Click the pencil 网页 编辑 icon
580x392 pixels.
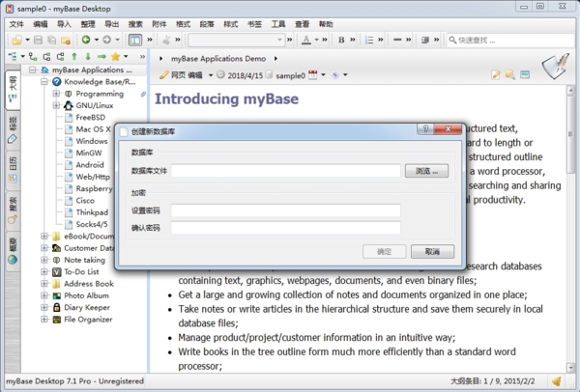pos(164,75)
